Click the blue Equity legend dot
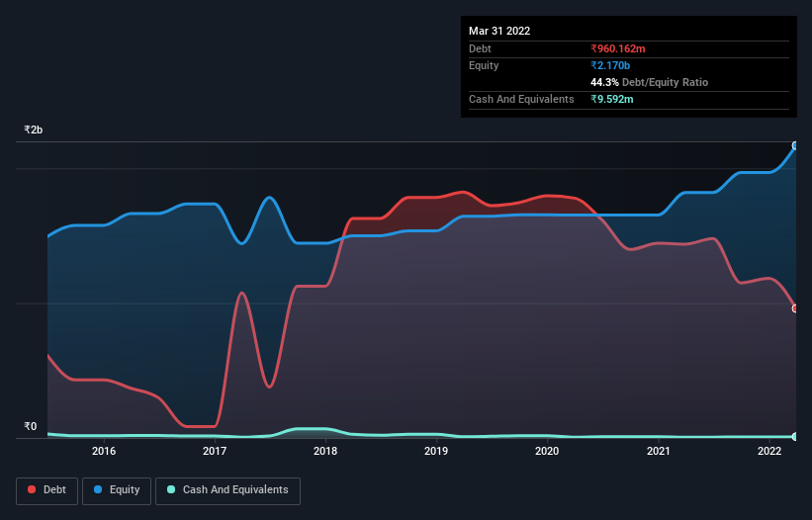The width and height of the screenshot is (812, 520). click(x=98, y=489)
